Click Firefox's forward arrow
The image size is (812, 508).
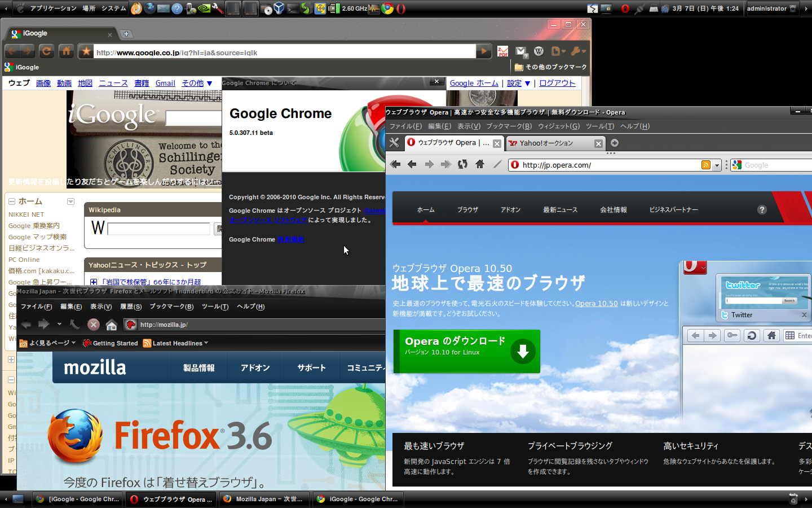click(x=43, y=325)
